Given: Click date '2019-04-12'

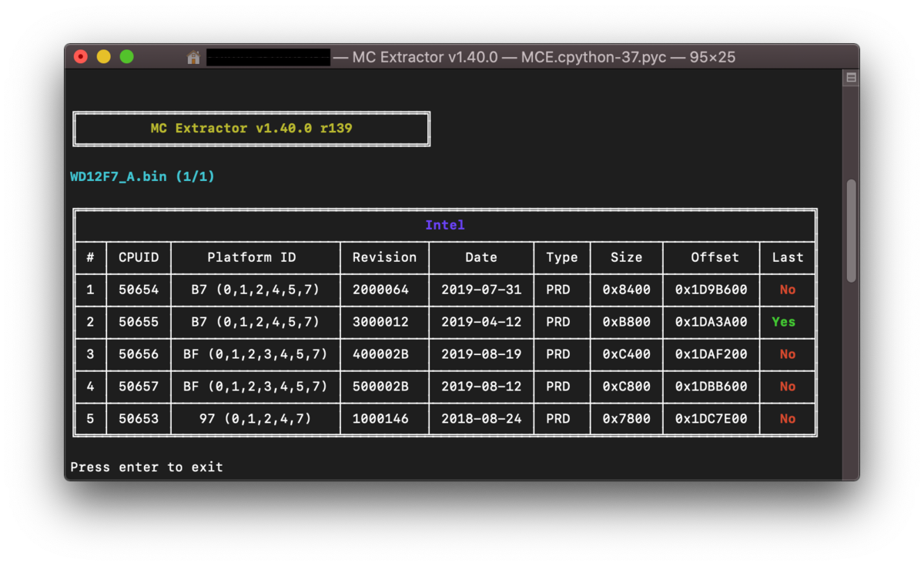Looking at the screenshot, I should (481, 322).
